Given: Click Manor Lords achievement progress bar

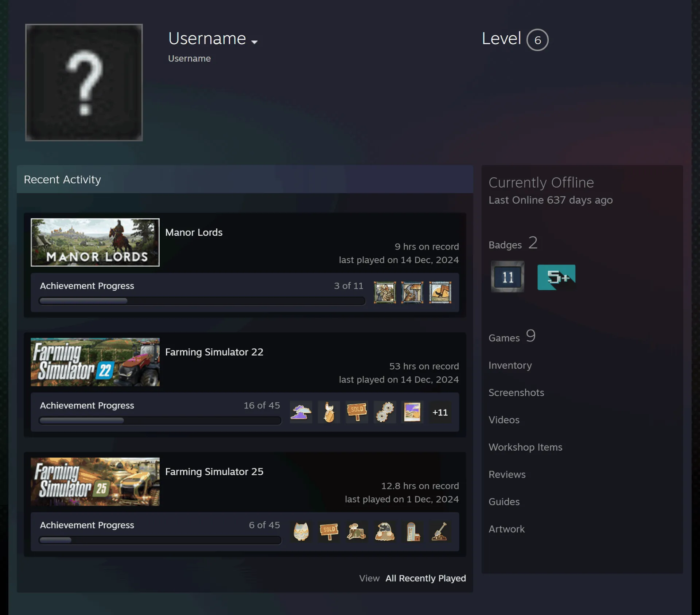Looking at the screenshot, I should pos(202,301).
